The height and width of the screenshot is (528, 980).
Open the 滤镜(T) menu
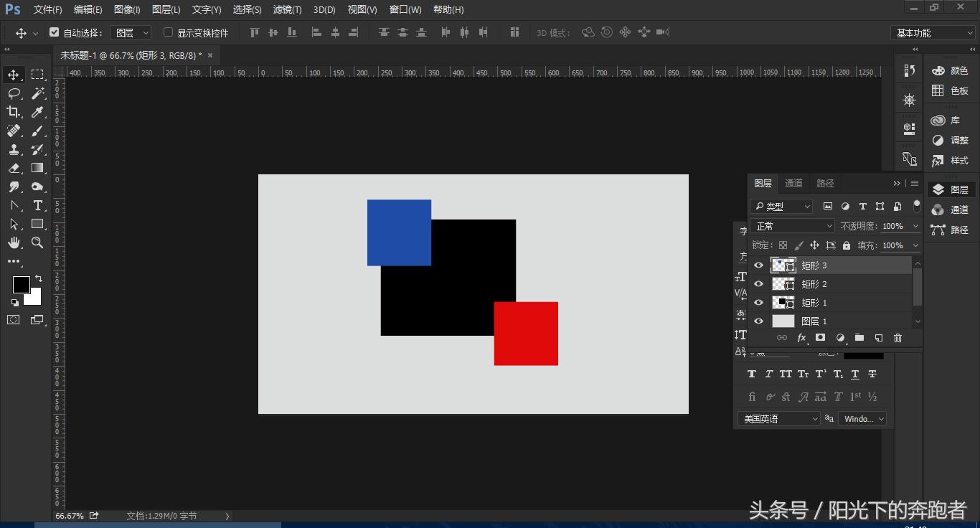pyautogui.click(x=287, y=9)
